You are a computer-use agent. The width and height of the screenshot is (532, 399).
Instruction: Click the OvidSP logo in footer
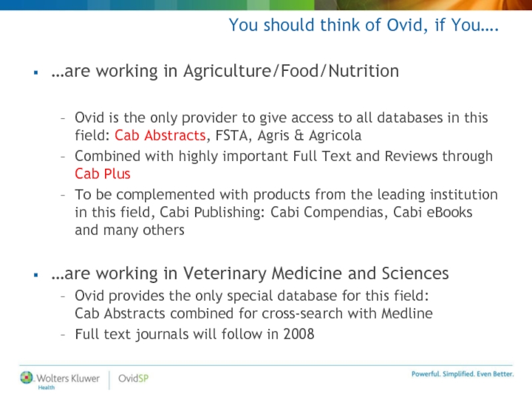click(134, 378)
